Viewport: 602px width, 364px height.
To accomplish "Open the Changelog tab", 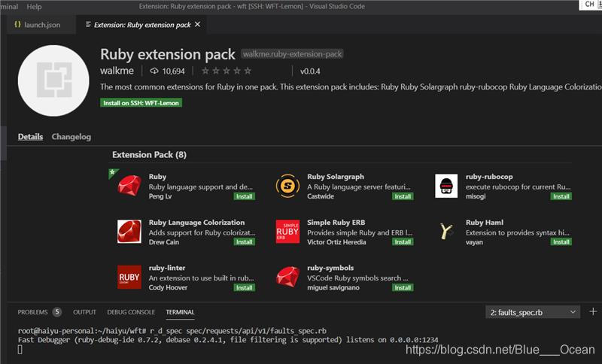I will (x=71, y=137).
